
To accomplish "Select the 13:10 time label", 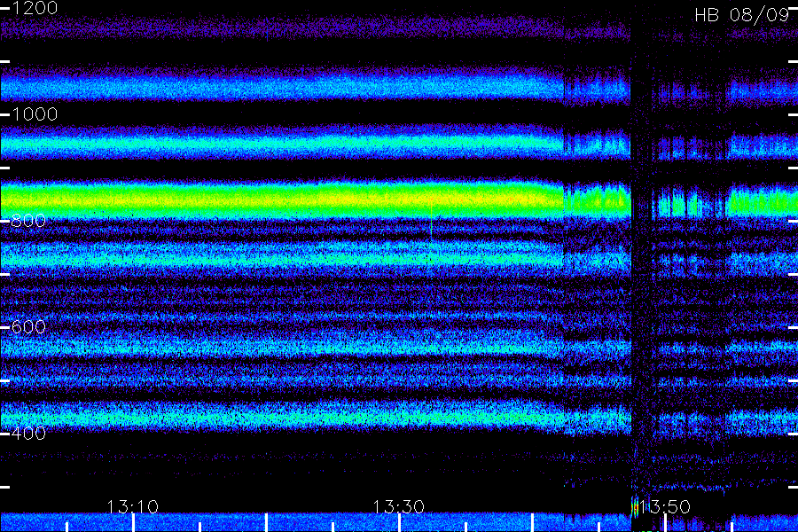I will tap(133, 506).
